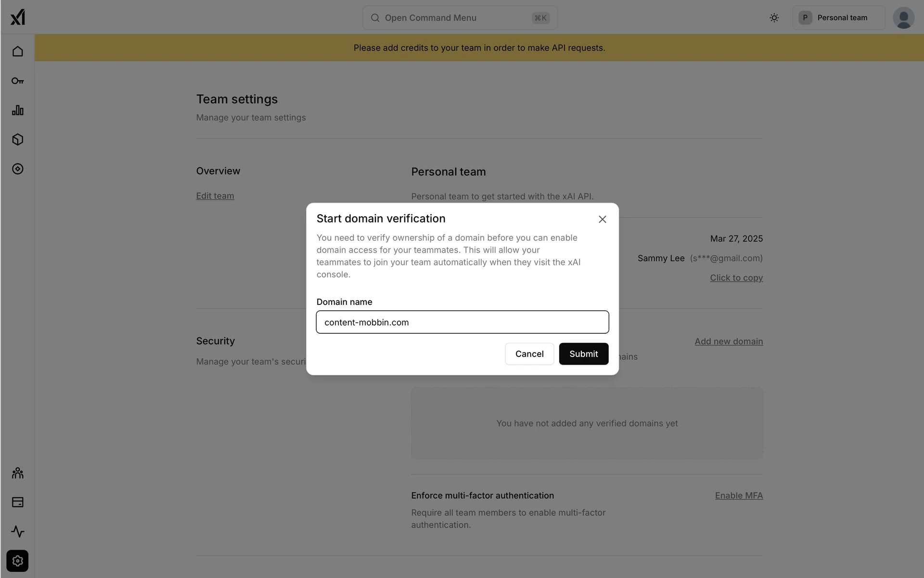Click the compass sidebar icon
924x578 pixels.
pos(18,169)
